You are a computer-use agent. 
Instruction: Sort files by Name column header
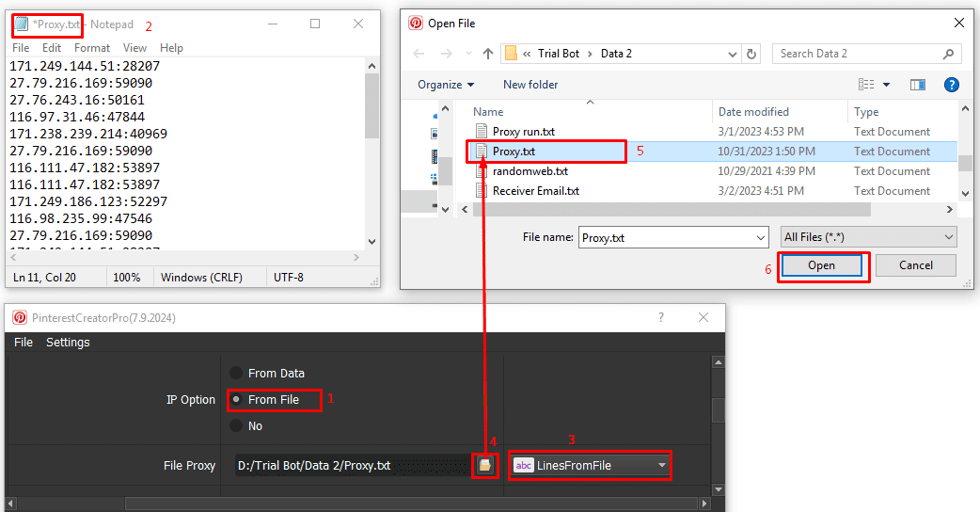pos(488,112)
